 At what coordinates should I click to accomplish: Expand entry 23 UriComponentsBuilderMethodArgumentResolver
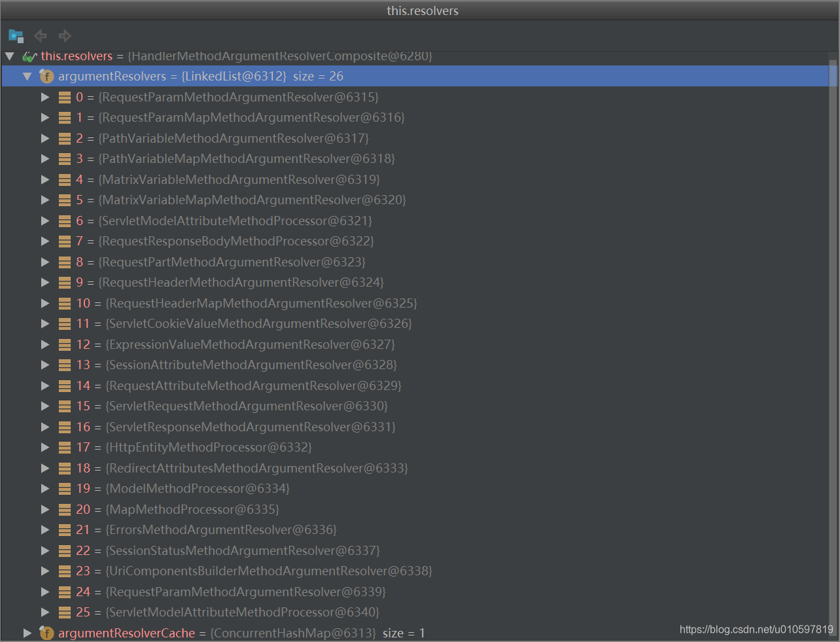click(45, 571)
